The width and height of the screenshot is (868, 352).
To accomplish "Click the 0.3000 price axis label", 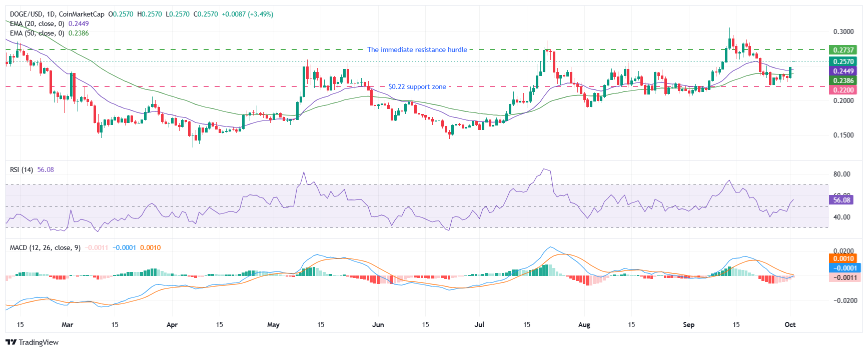I will [843, 31].
